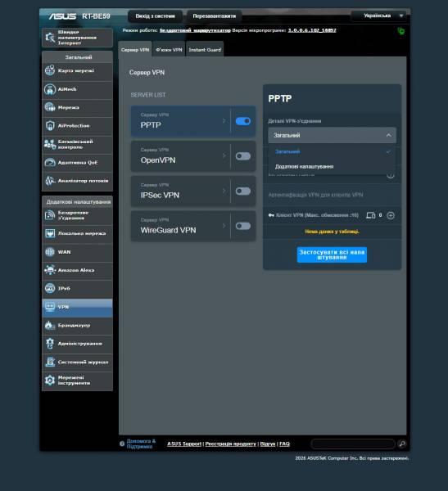Open ASUS Support link

coord(184,444)
